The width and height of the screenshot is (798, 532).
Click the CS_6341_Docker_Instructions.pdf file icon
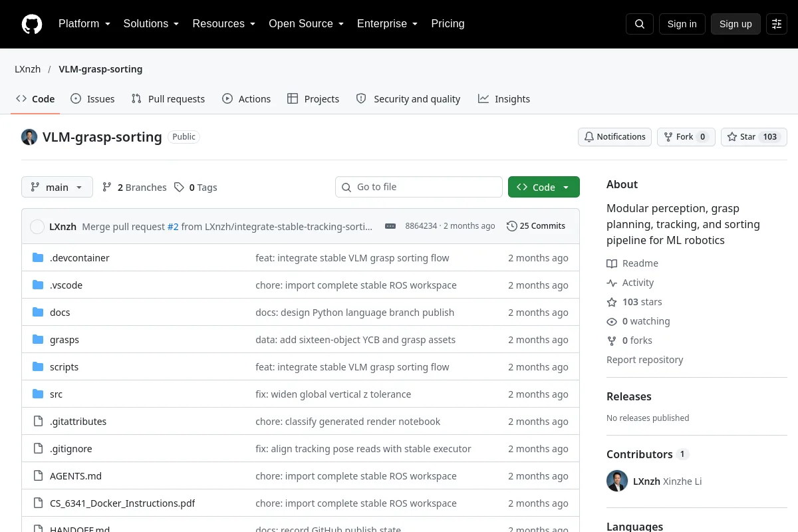38,503
